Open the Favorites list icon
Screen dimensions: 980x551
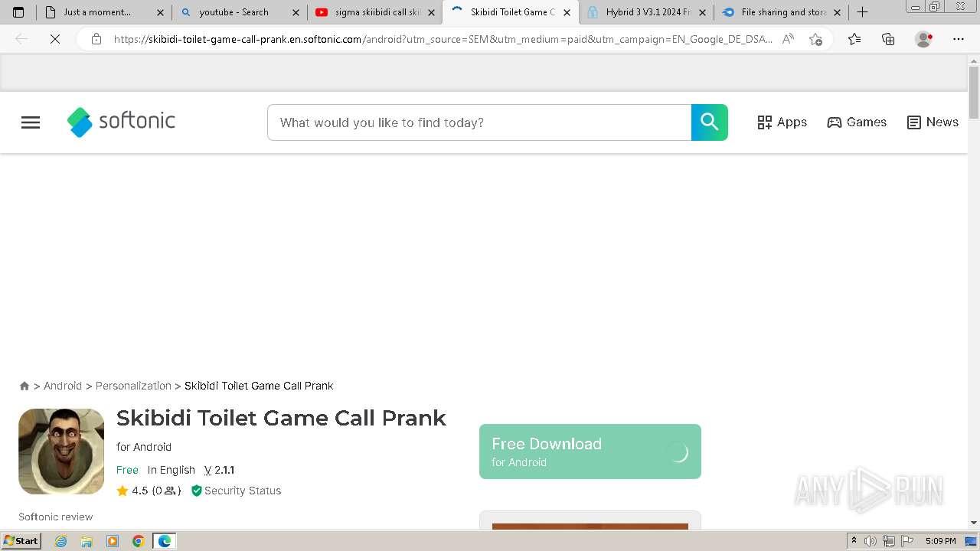[854, 39]
